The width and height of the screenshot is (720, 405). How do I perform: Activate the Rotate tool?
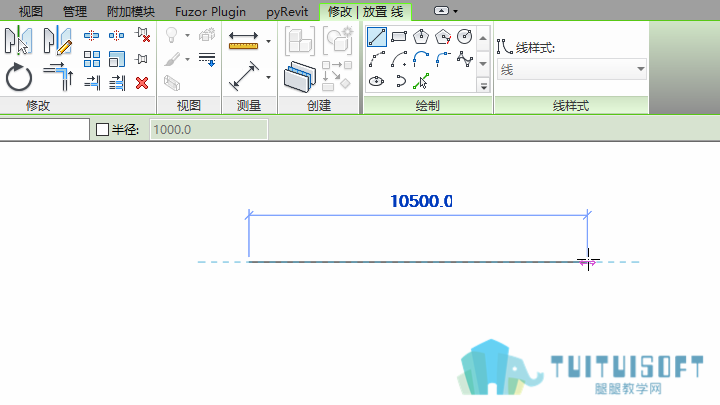tap(19, 76)
